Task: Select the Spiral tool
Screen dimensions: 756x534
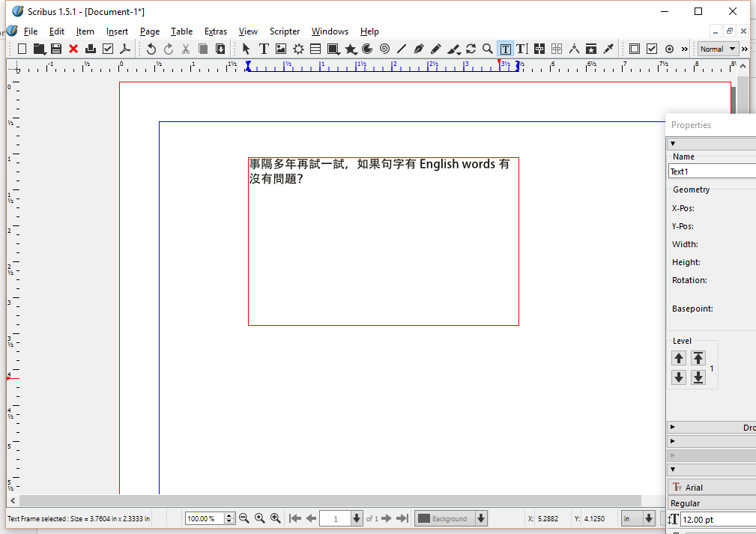Action: [x=384, y=49]
